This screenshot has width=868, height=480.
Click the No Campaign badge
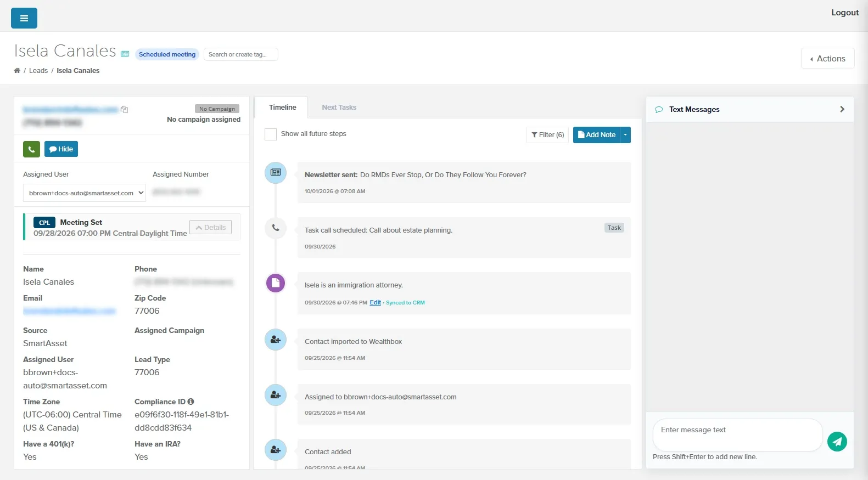pos(217,109)
